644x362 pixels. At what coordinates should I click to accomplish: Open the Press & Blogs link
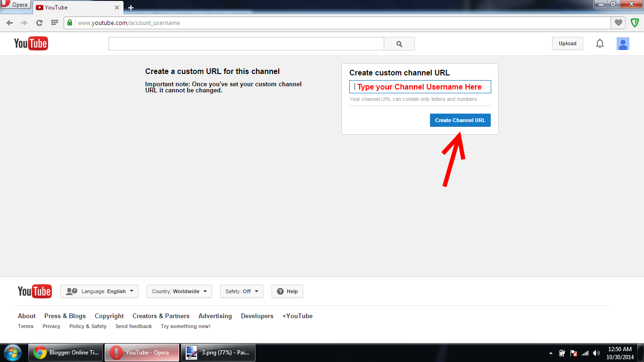pyautogui.click(x=65, y=316)
